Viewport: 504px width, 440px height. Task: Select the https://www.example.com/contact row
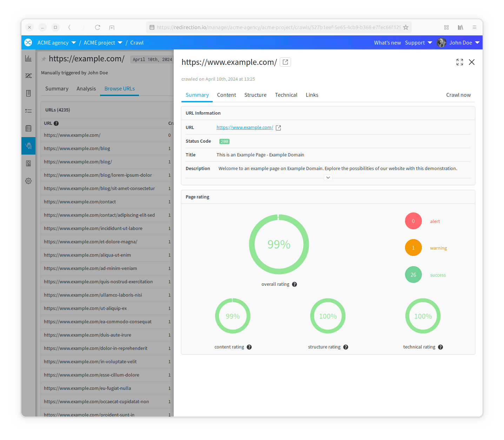pos(107,202)
